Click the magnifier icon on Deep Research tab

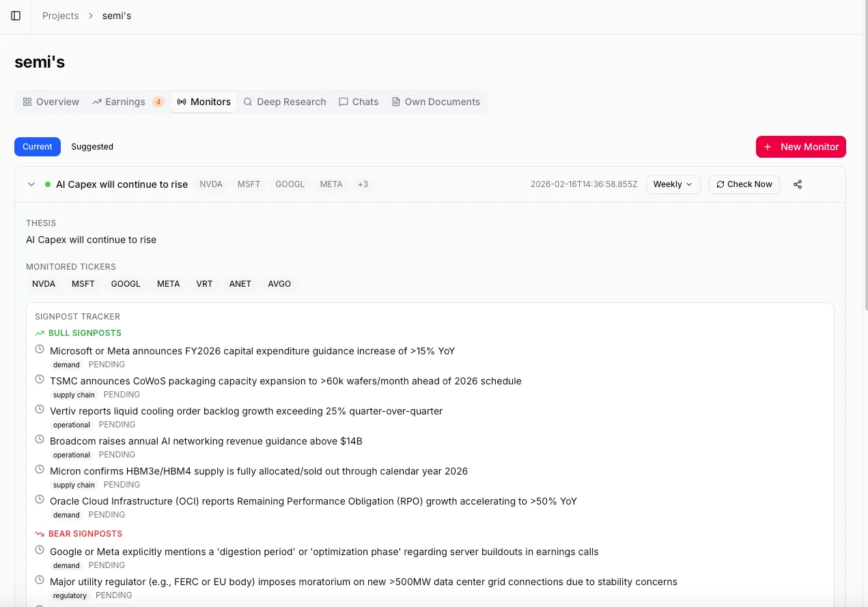[248, 102]
